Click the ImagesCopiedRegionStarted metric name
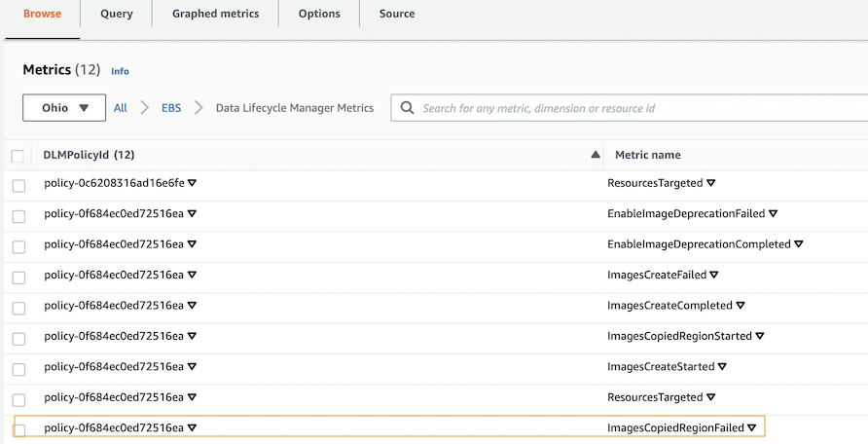868x444 pixels. [679, 336]
